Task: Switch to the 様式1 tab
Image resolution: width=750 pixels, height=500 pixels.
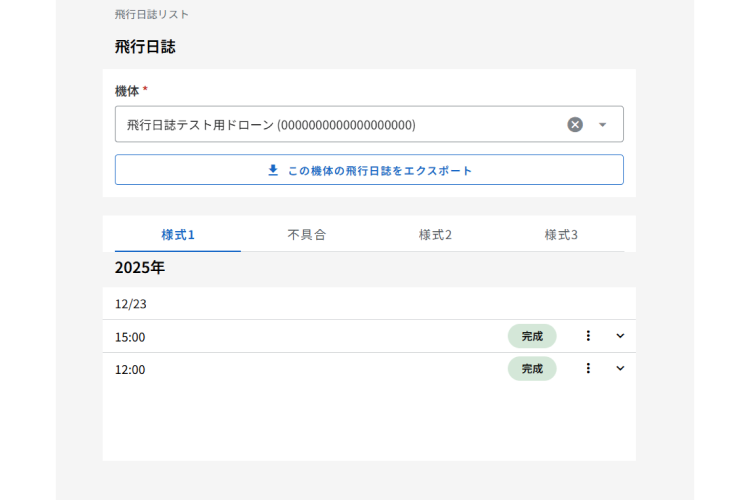Action: pos(178,235)
